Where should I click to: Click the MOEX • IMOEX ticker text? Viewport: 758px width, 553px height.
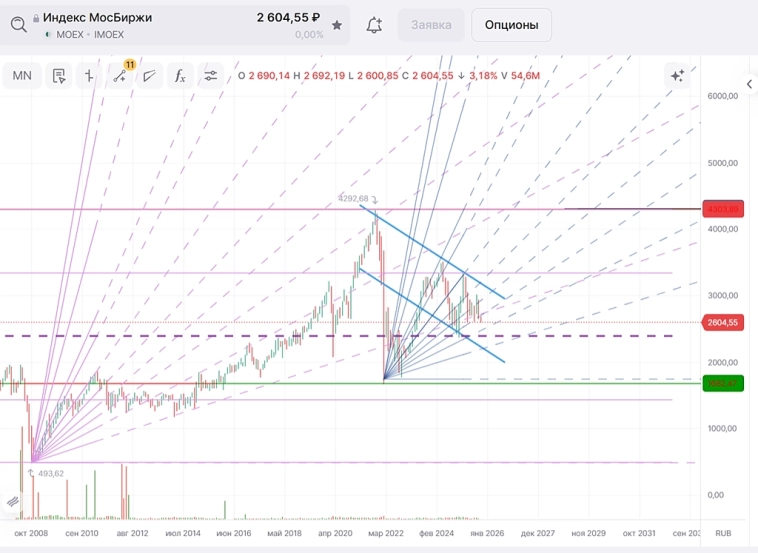90,35
